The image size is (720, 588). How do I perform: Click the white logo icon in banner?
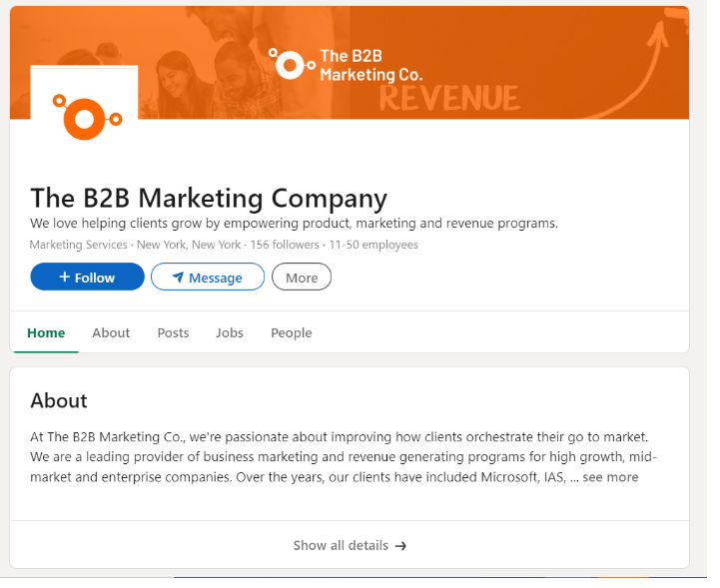pyautogui.click(x=289, y=64)
